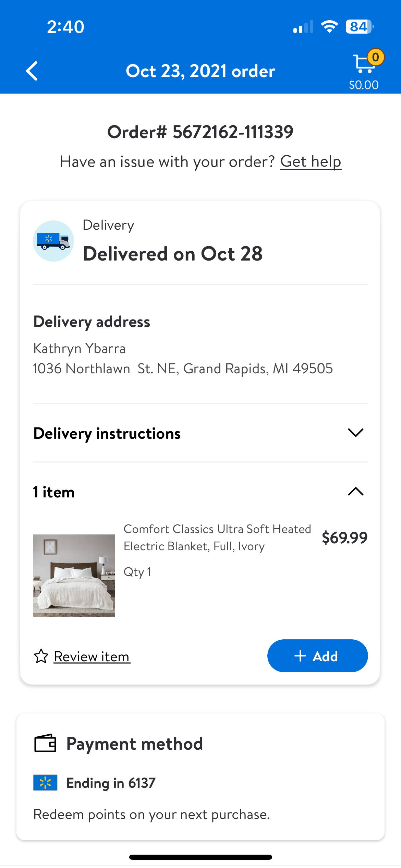
Task: Open the shopping cart icon
Action: click(x=364, y=64)
